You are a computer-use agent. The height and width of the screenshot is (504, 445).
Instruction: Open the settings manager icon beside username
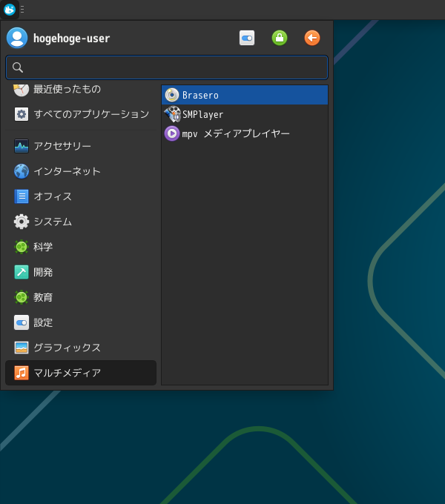tap(247, 38)
